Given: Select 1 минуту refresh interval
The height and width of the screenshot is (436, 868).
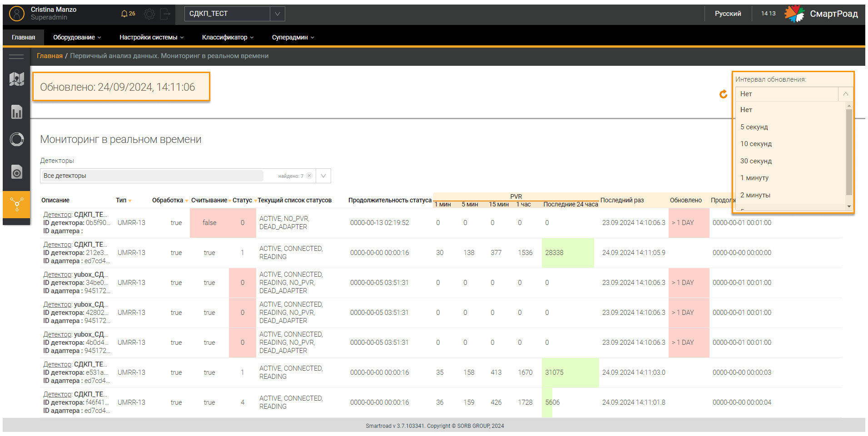Looking at the screenshot, I should pyautogui.click(x=790, y=178).
